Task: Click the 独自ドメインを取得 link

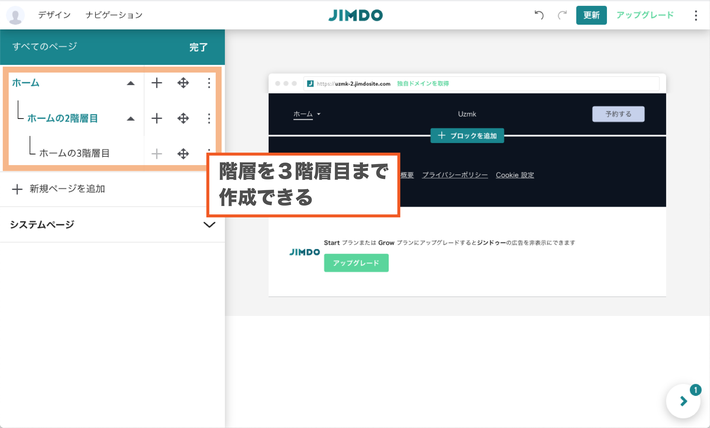Action: [x=423, y=84]
